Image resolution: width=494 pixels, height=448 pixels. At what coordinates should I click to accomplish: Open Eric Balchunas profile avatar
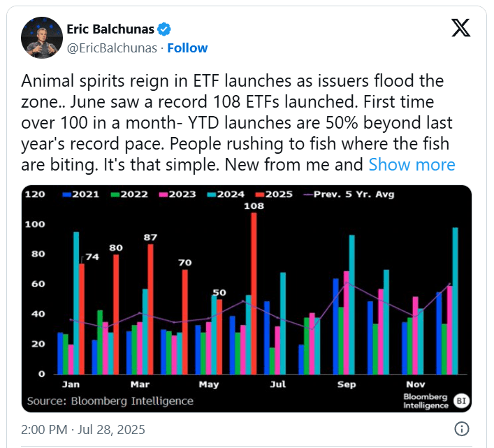click(x=41, y=38)
